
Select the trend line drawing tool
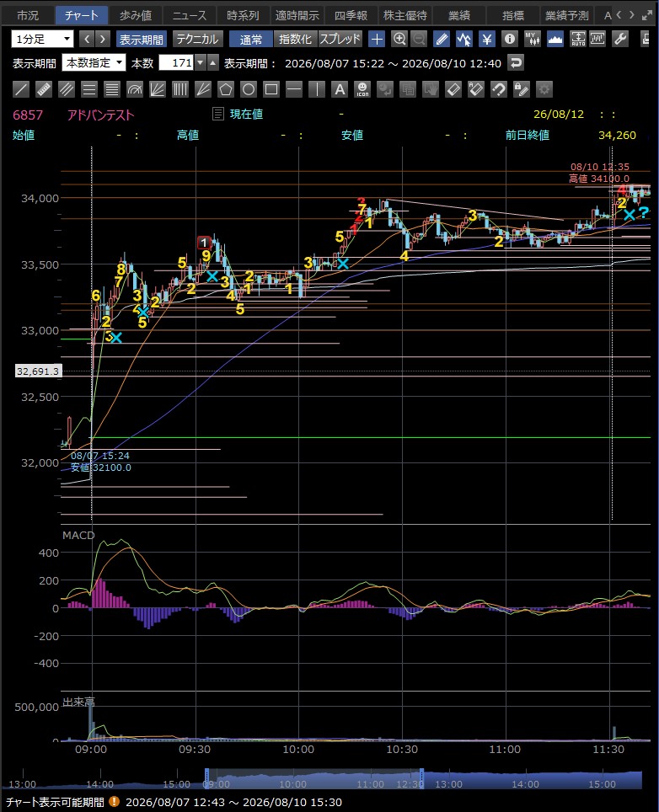21,89
